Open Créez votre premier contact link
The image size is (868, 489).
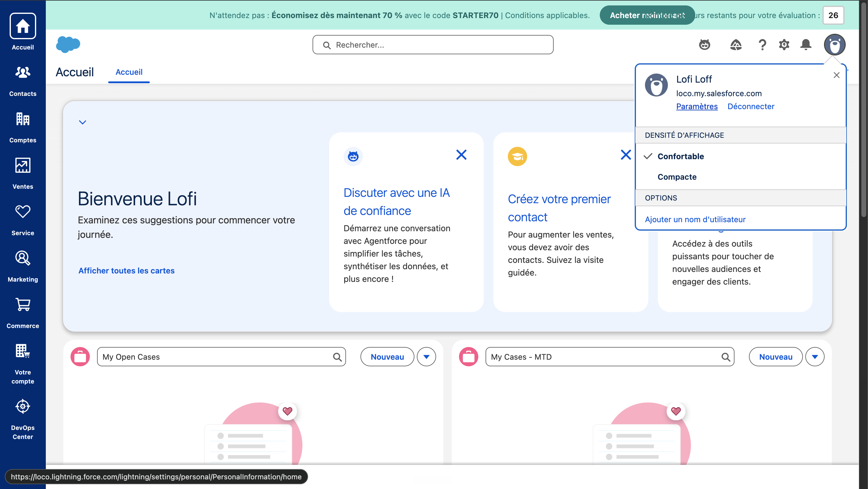[x=559, y=208]
